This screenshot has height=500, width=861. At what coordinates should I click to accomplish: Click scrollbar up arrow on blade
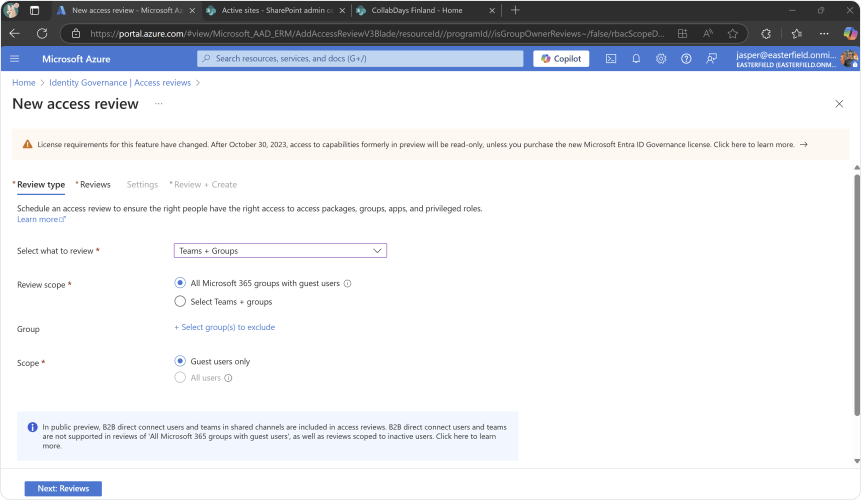[857, 167]
